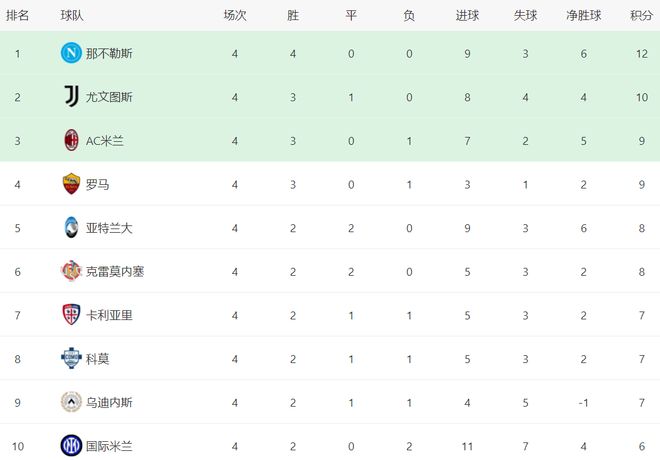Click the 净胜球 column header
Screen dimensions: 660x460
coord(583,15)
